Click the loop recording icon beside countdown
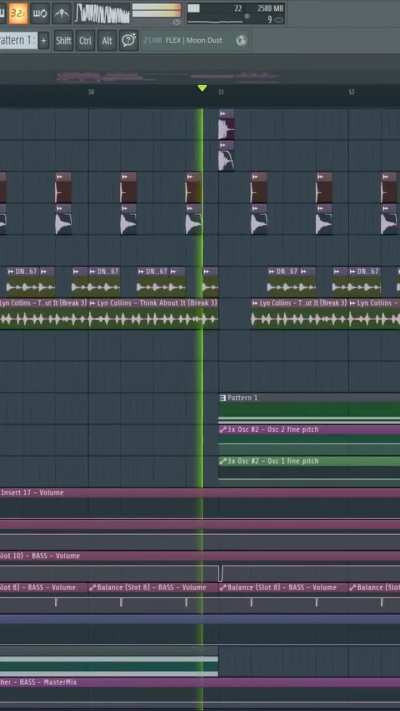Image resolution: width=400 pixels, height=711 pixels. click(40, 13)
